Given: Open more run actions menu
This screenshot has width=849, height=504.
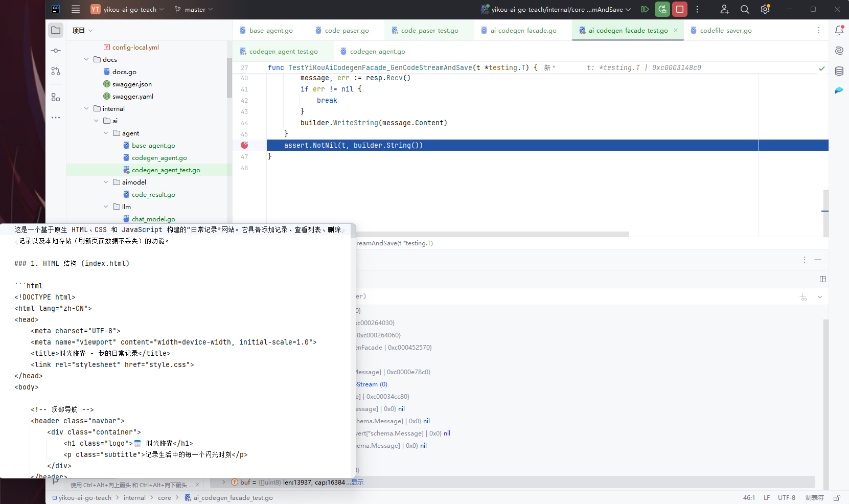Looking at the screenshot, I should click(697, 9).
